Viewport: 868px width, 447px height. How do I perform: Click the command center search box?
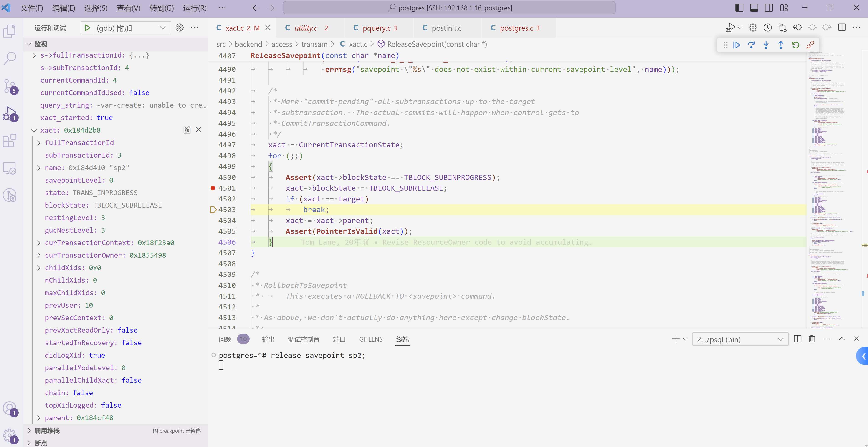pos(449,8)
